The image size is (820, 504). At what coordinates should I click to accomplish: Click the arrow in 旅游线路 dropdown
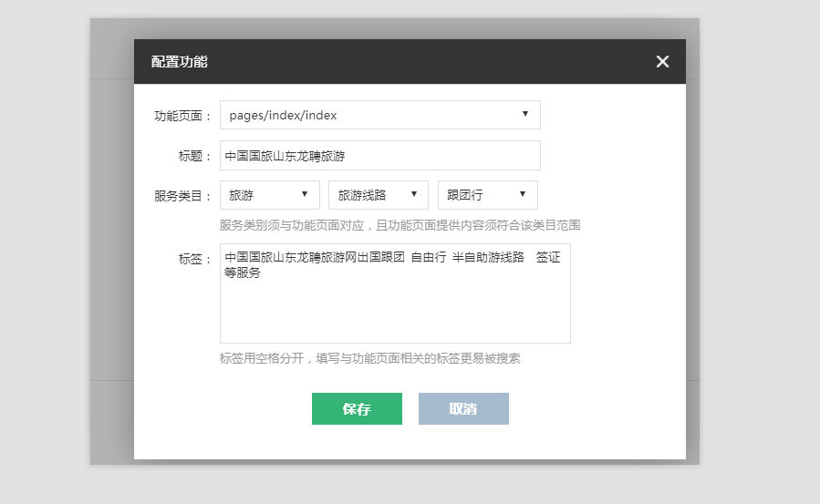pos(413,194)
